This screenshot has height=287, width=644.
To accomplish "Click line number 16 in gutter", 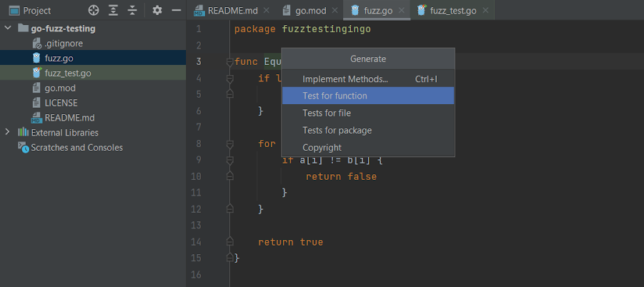I will coord(197,274).
